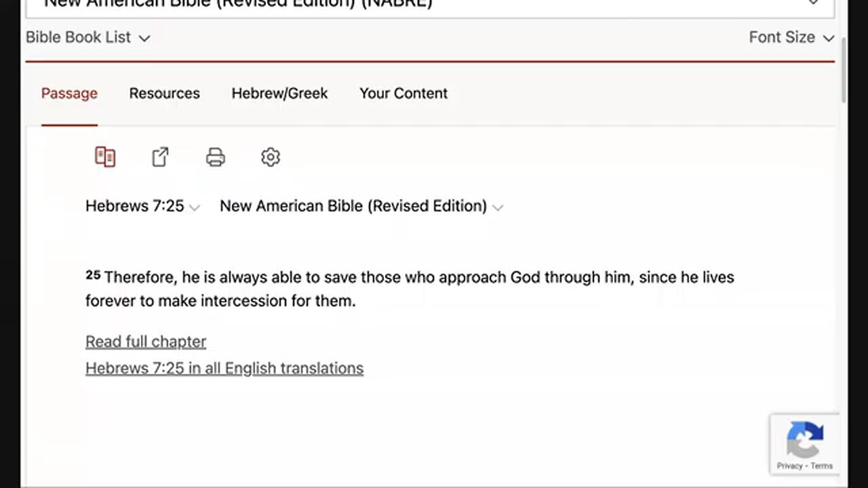This screenshot has width=868, height=488.
Task: Open the parallel Bible view icon
Action: pyautogui.click(x=105, y=157)
